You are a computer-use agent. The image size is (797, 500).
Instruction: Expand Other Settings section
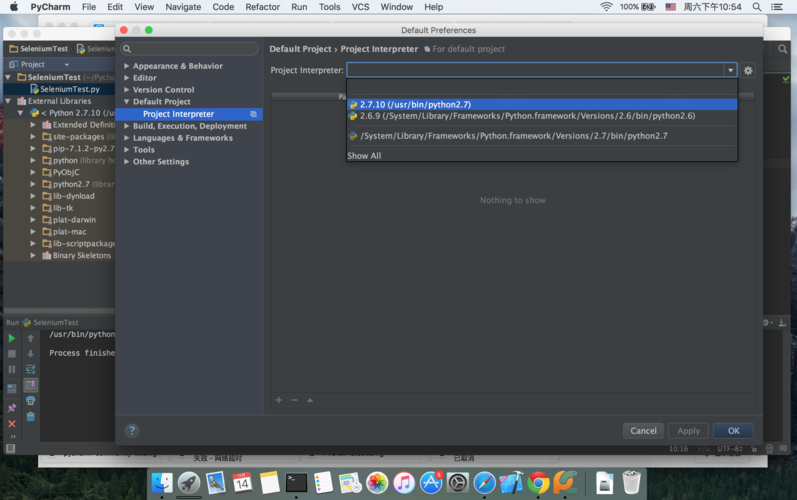tap(127, 162)
